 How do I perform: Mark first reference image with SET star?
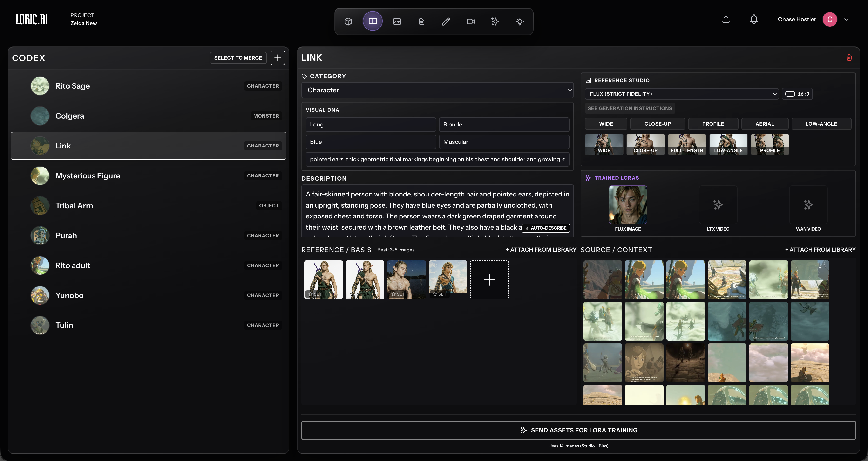click(315, 294)
